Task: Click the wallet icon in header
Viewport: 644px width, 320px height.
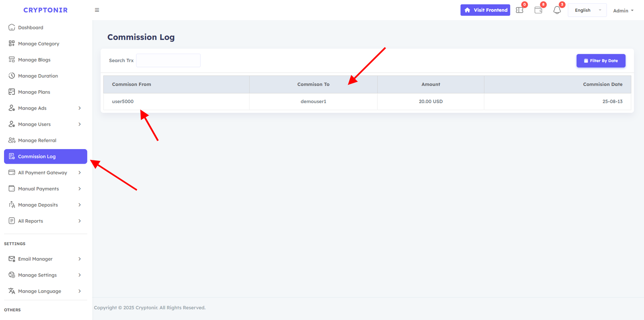Action: click(x=538, y=10)
